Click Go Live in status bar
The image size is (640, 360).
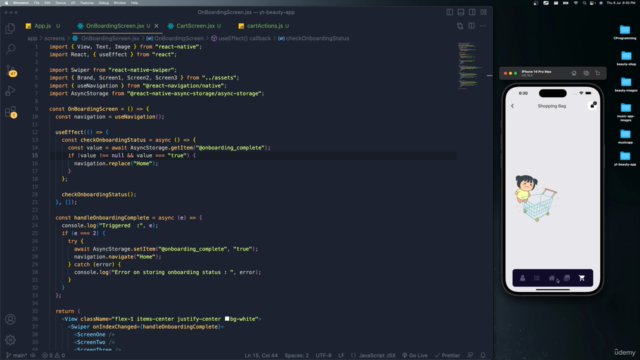[x=415, y=356]
